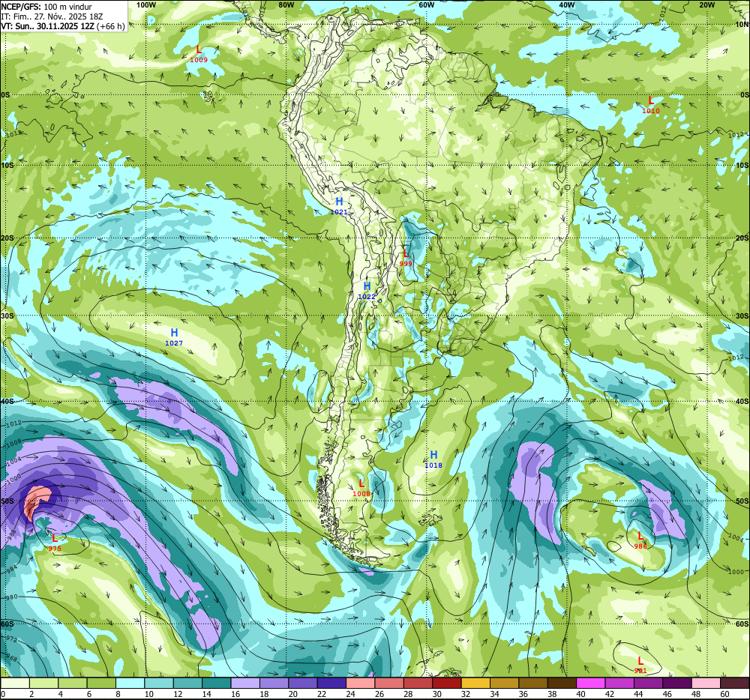Click the 80W longitude label

coord(286,4)
